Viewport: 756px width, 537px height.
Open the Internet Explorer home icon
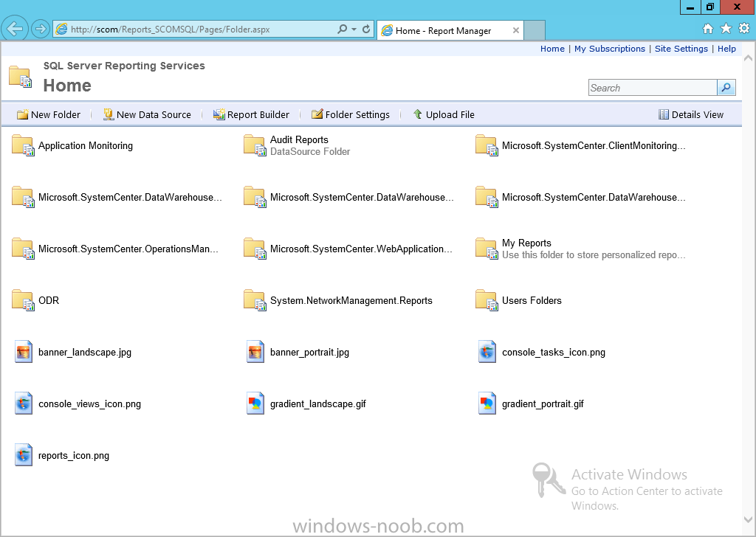point(708,29)
